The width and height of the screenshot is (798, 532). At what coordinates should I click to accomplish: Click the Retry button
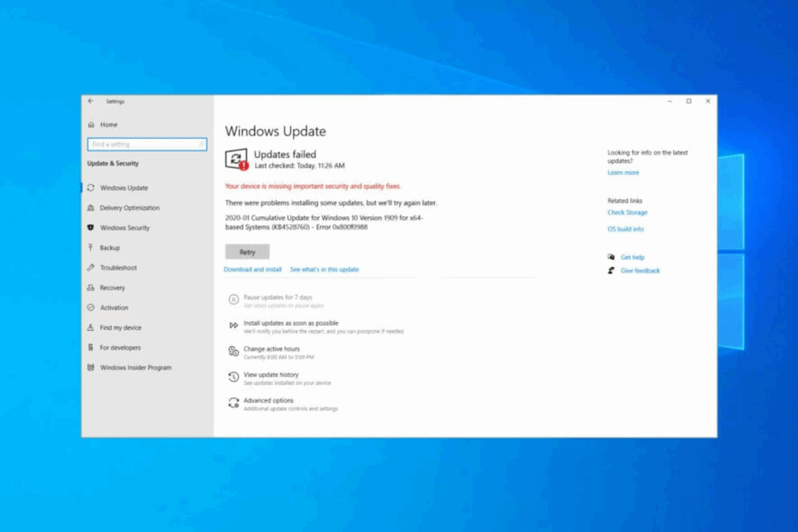point(247,252)
